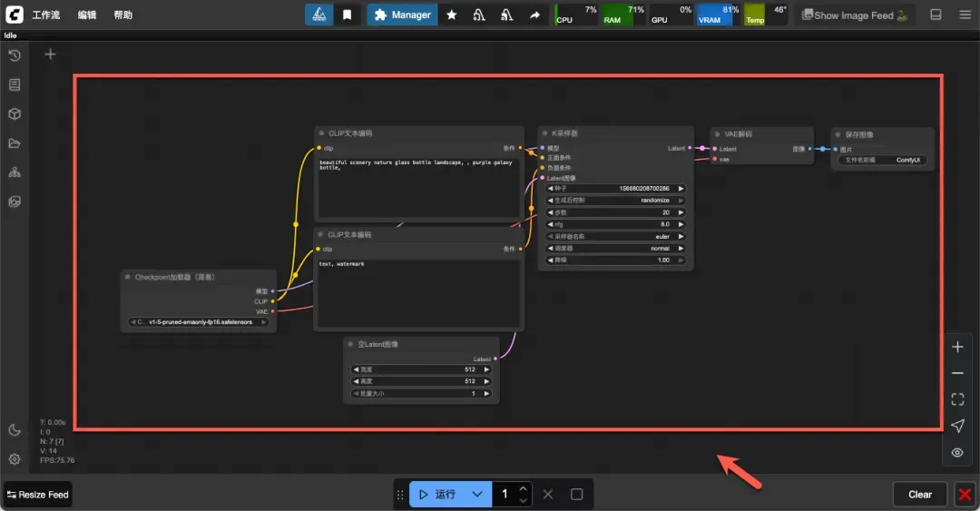The width and height of the screenshot is (980, 511).
Task: Collapse the Checkpoint加载器 node via its dot
Action: pos(128,277)
